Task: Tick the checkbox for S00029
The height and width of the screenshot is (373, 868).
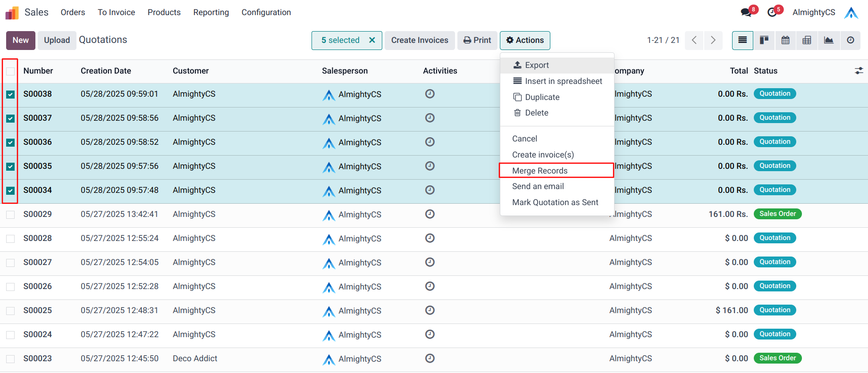Action: pyautogui.click(x=10, y=215)
